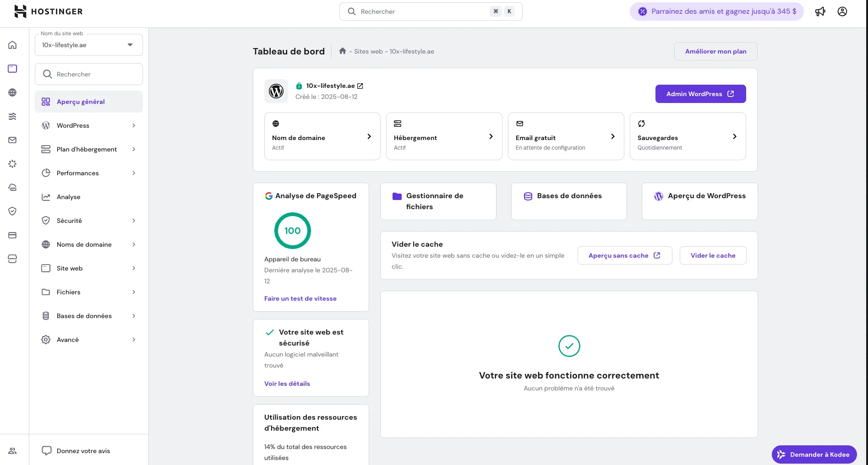Click the globe domains icon in left rail
Image resolution: width=868 pixels, height=465 pixels.
[x=12, y=92]
